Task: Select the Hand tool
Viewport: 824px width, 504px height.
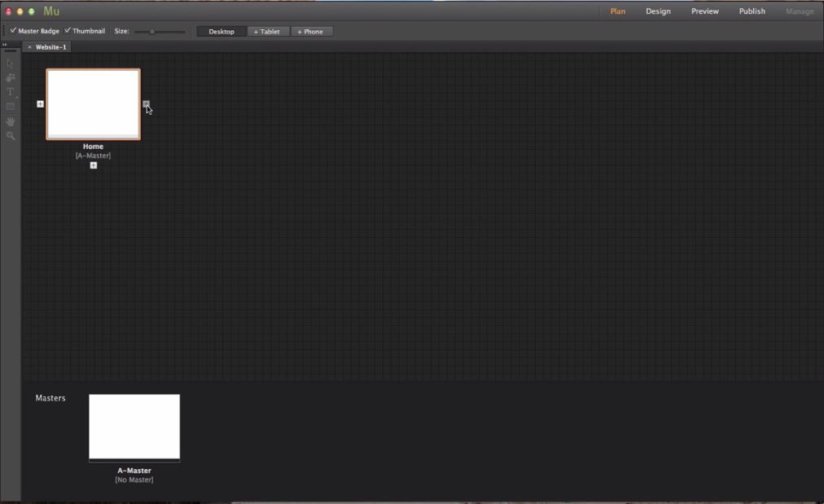Action: pyautogui.click(x=10, y=121)
